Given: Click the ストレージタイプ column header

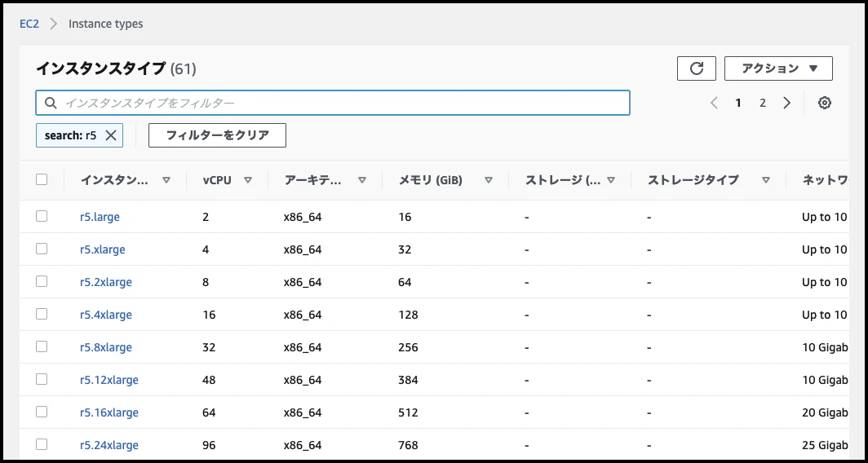Looking at the screenshot, I should [693, 180].
